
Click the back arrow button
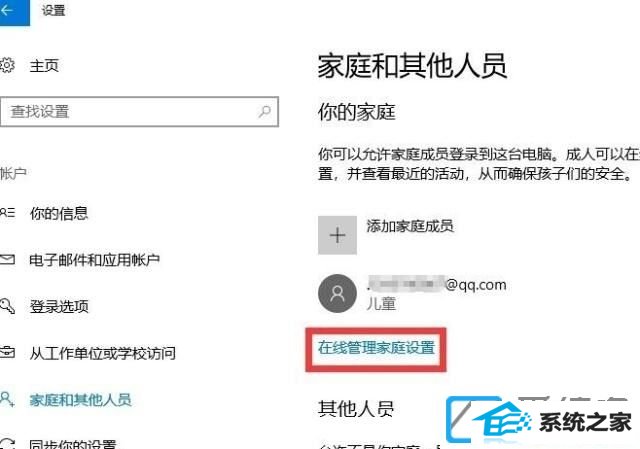tap(12, 11)
